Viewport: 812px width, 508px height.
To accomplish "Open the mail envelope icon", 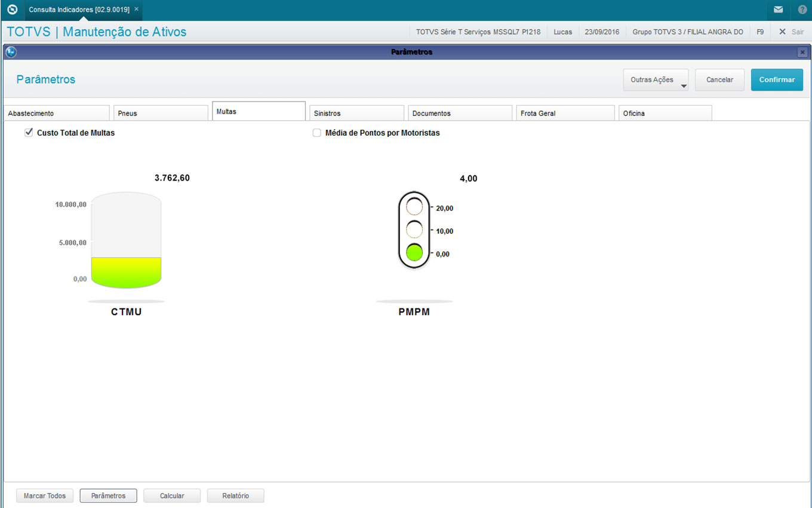I will pyautogui.click(x=778, y=10).
